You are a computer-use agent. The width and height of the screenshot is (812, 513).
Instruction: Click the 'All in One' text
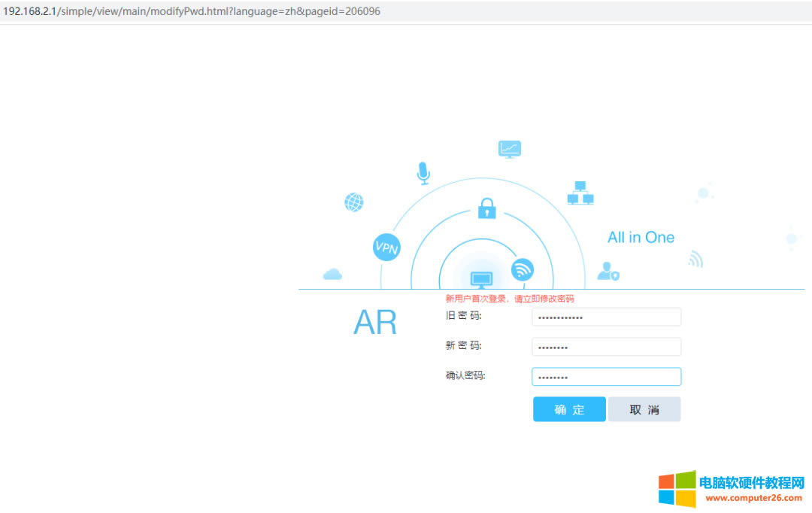pos(641,238)
